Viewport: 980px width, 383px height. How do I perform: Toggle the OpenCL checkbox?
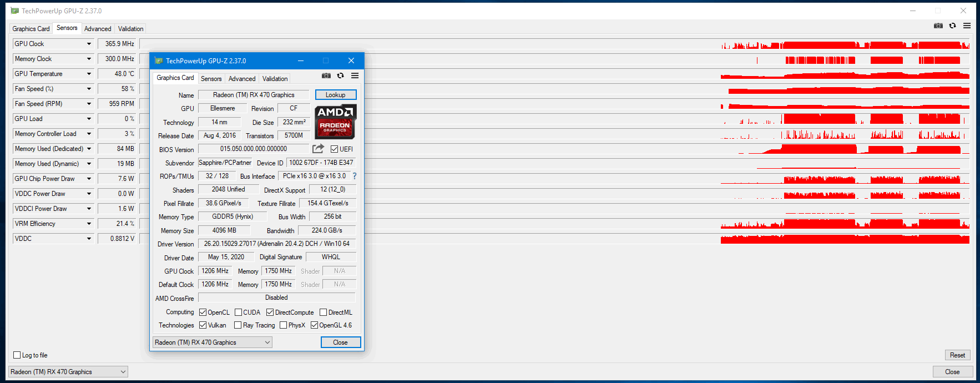203,313
